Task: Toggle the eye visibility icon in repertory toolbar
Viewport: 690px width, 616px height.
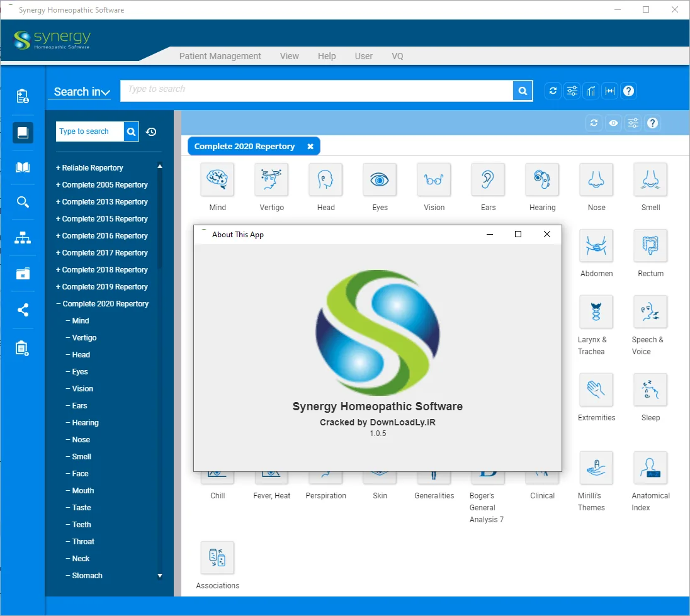Action: click(x=613, y=123)
